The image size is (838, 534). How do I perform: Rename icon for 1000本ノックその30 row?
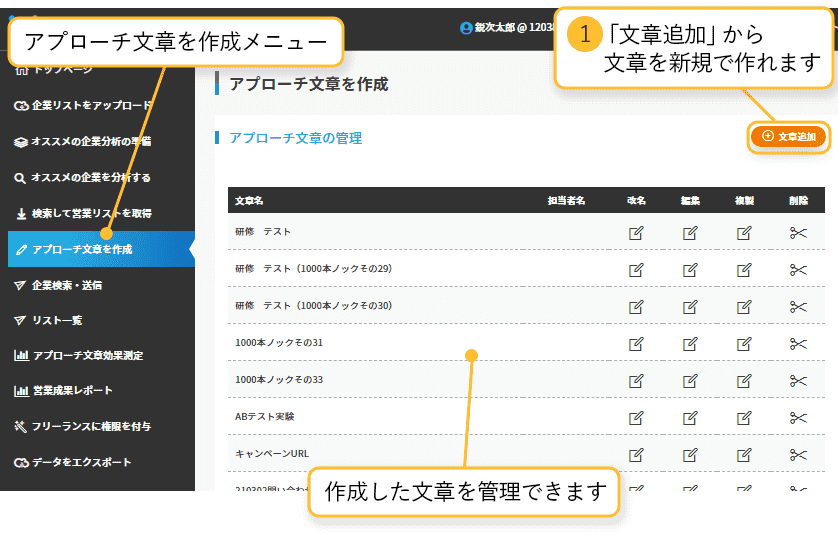636,307
